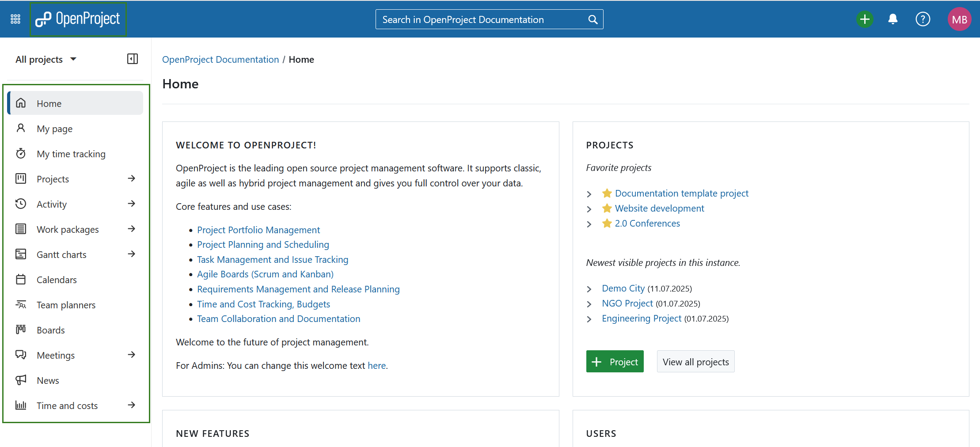Open Boards menu item
Screen dimensions: 980x447
[x=76, y=330]
